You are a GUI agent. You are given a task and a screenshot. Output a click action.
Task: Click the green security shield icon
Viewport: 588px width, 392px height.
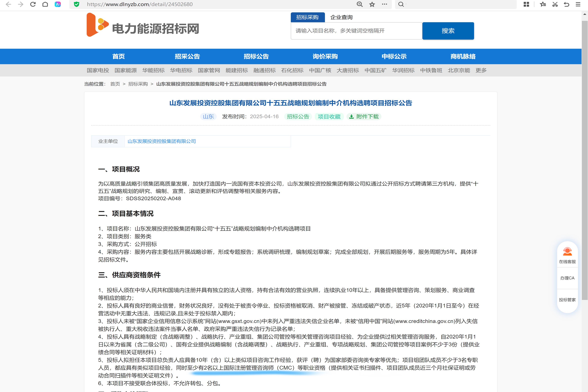pos(77,4)
